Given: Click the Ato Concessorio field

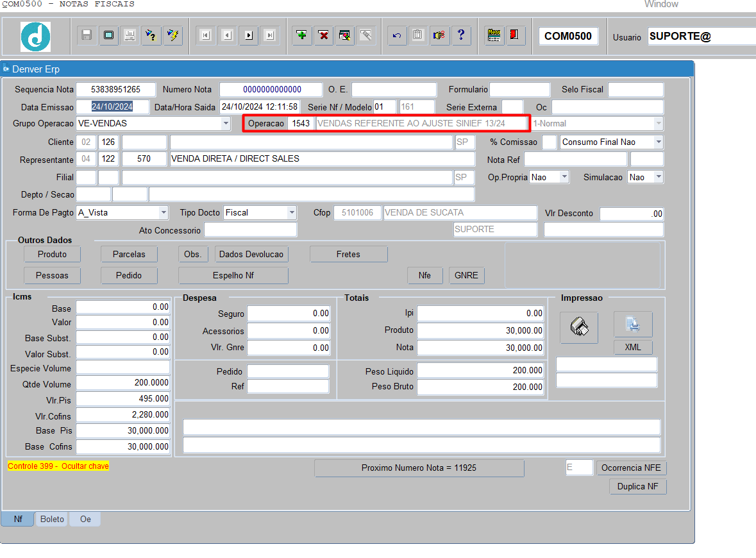Looking at the screenshot, I should pyautogui.click(x=251, y=230).
